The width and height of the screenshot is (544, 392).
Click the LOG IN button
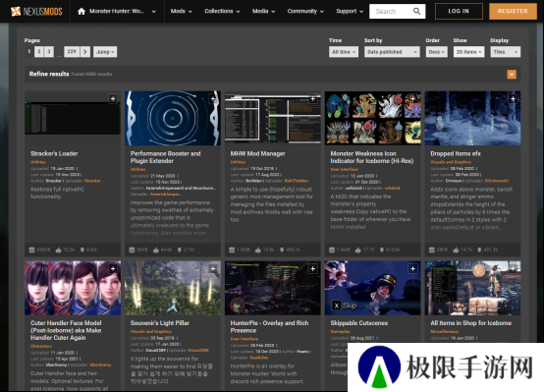coord(459,11)
